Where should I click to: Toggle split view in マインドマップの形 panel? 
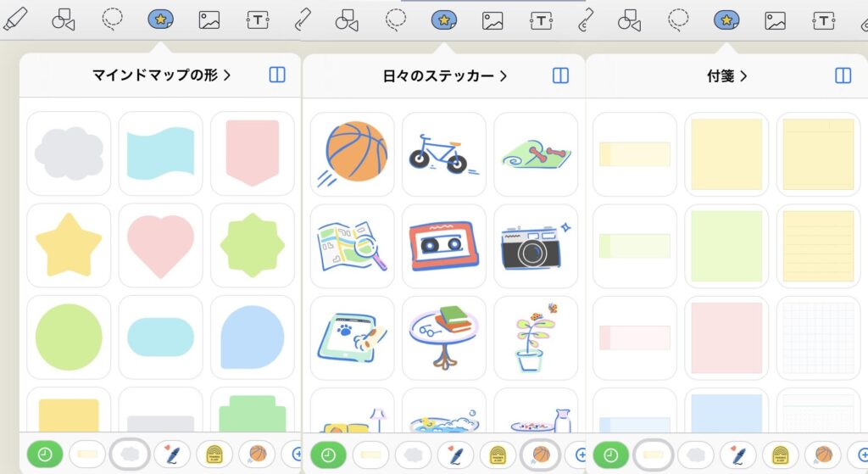(x=277, y=75)
